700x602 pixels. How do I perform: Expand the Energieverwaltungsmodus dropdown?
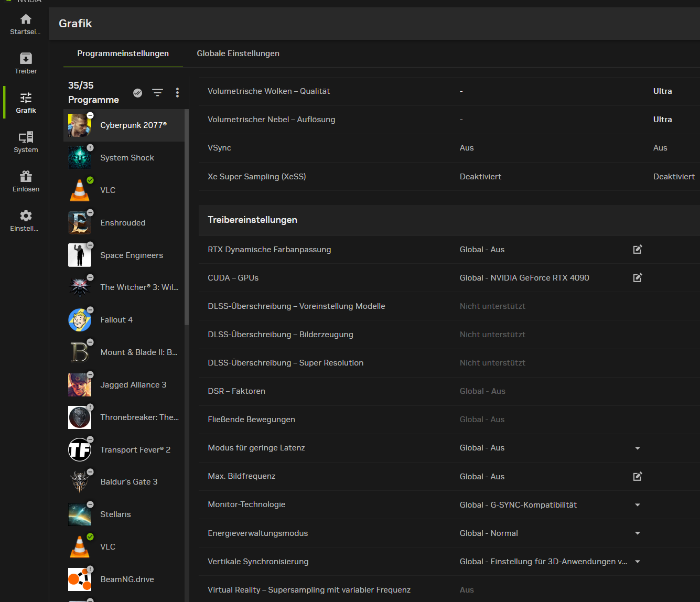click(638, 533)
